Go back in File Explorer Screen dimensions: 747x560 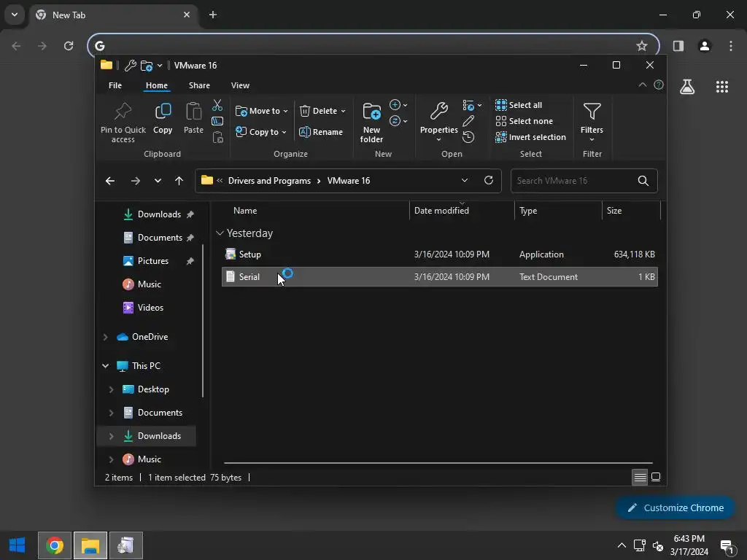point(110,181)
